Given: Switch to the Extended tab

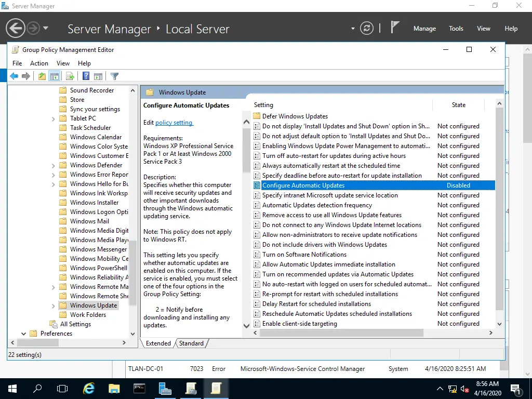Looking at the screenshot, I should pos(158,343).
